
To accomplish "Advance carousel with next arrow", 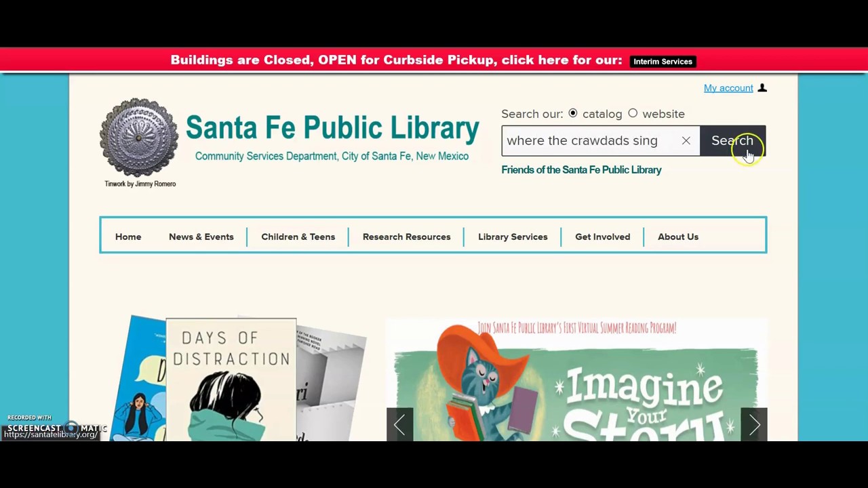I will 754,424.
